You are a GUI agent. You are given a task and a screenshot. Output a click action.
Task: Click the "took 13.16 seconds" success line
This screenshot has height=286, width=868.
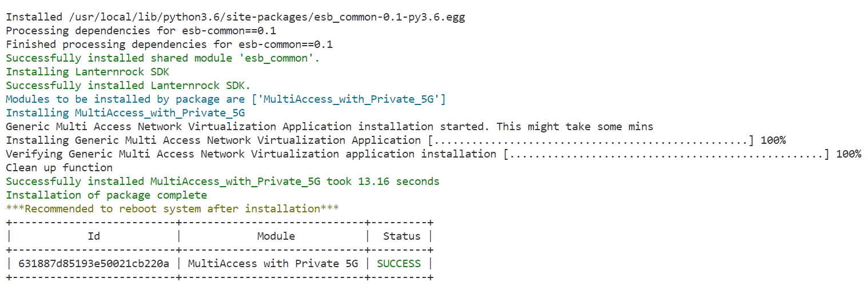tap(222, 182)
